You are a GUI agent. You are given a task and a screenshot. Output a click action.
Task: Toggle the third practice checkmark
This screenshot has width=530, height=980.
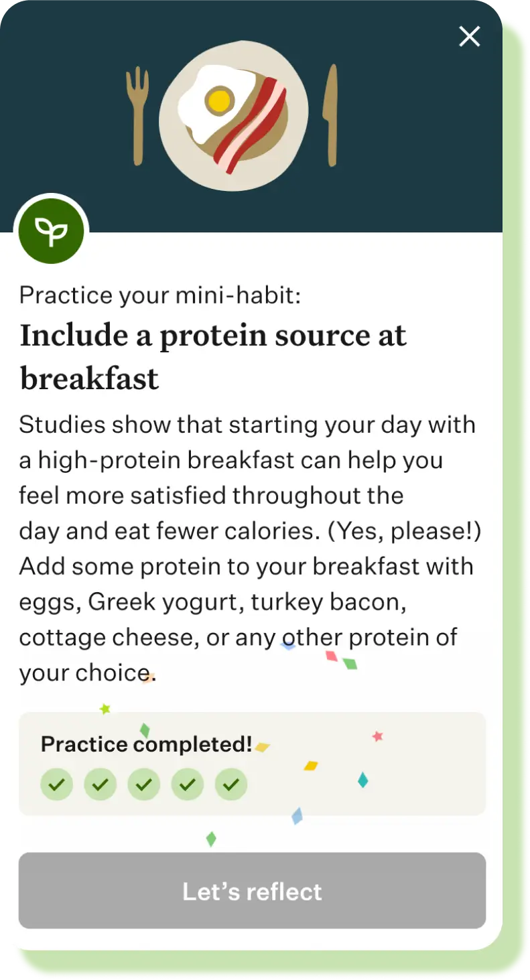(144, 784)
